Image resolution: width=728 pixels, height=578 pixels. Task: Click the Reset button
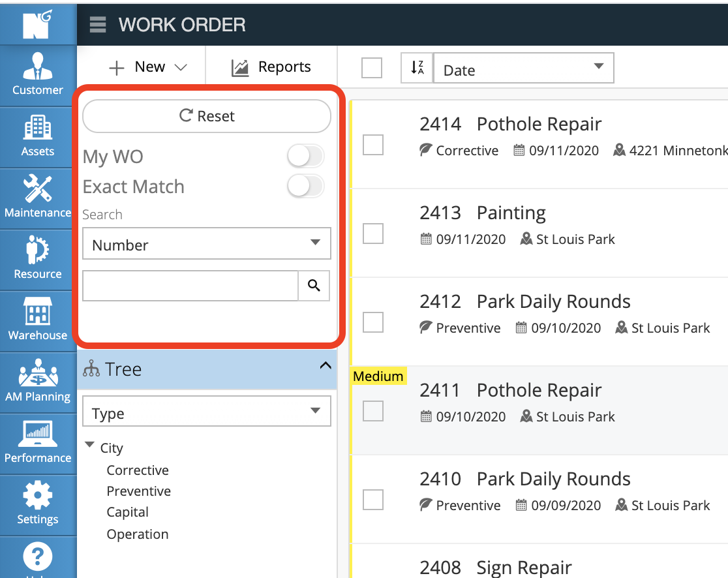coord(206,116)
